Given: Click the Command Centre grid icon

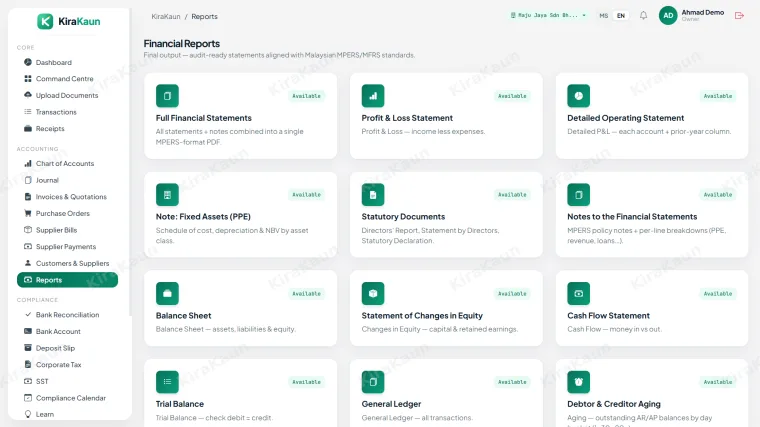Looking at the screenshot, I should [28, 79].
